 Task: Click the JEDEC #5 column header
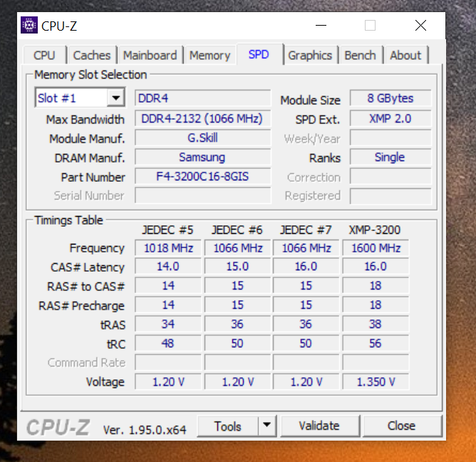(167, 230)
